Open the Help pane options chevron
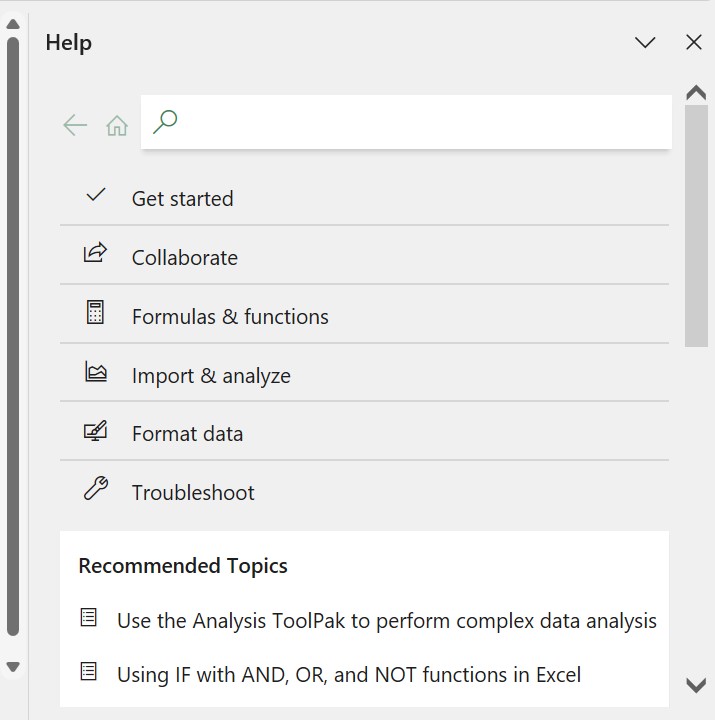Image resolution: width=715 pixels, height=720 pixels. pyautogui.click(x=645, y=43)
